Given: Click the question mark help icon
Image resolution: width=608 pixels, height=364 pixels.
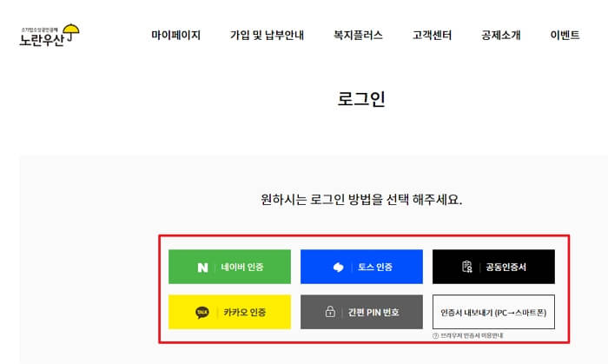Looking at the screenshot, I should click(435, 335).
